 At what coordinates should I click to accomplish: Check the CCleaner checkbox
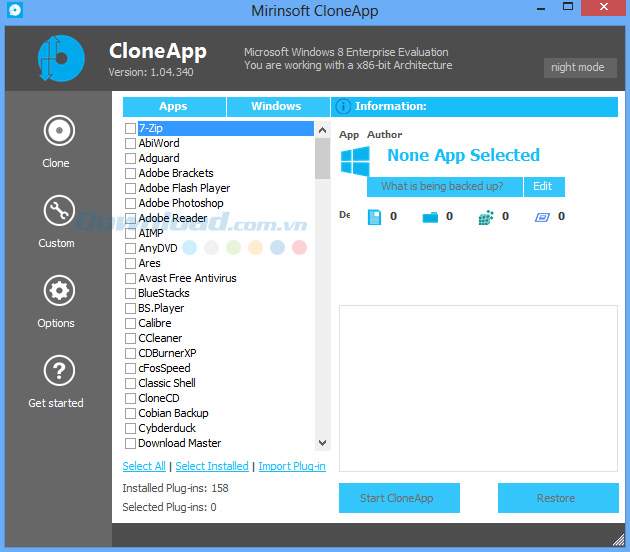130,338
